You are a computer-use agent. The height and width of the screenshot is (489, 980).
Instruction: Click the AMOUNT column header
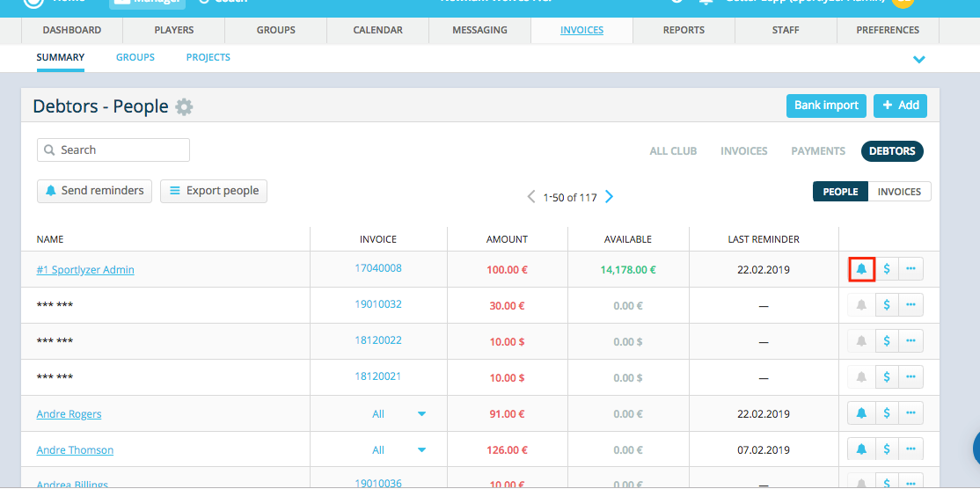pyautogui.click(x=507, y=239)
